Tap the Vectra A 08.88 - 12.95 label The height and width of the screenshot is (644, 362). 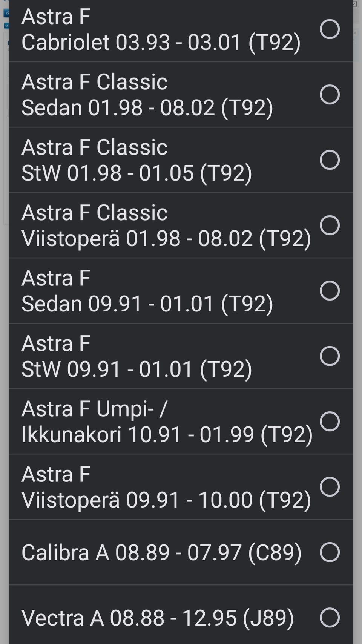[158, 618]
